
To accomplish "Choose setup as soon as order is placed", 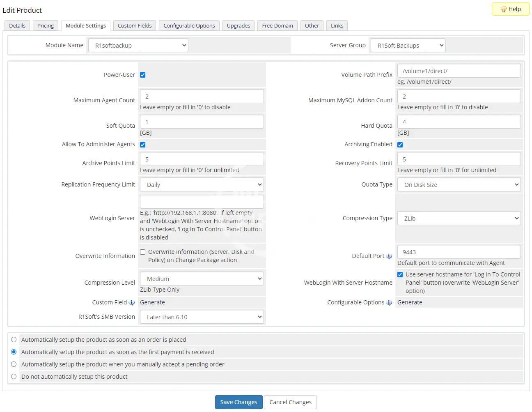I will 14,340.
